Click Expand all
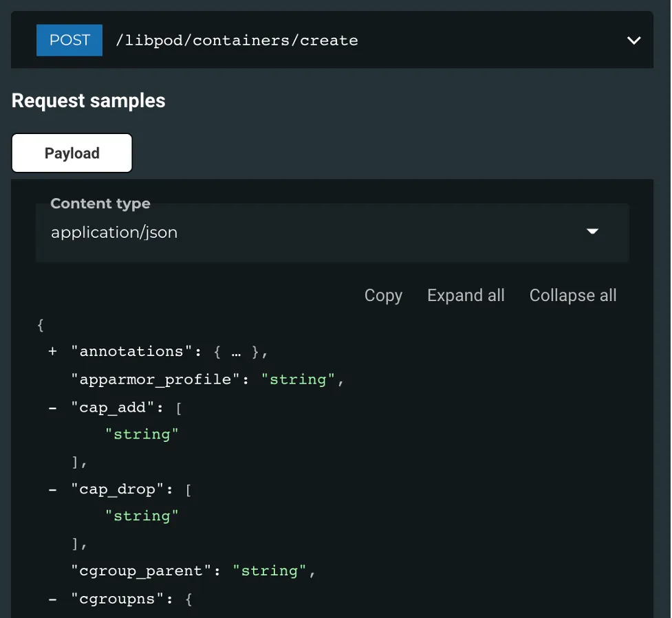This screenshot has height=618, width=672. click(x=466, y=296)
